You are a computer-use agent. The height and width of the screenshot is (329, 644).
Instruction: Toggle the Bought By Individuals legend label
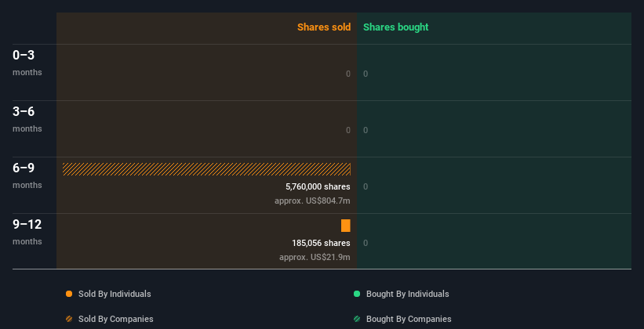click(407, 294)
